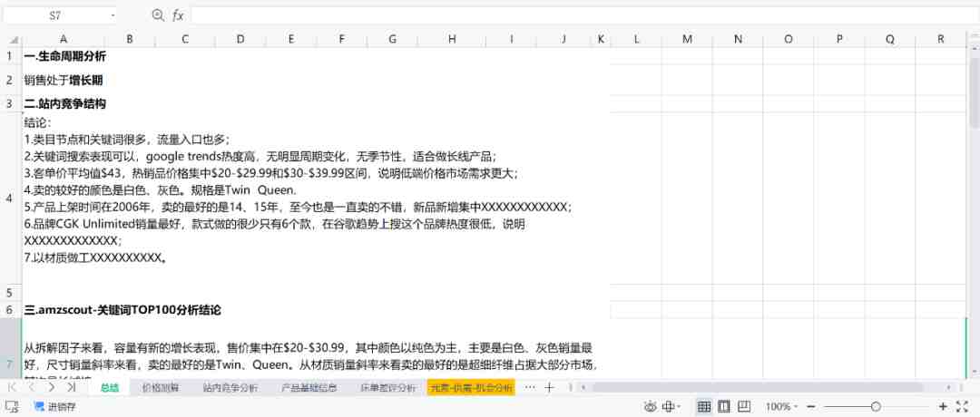The width and height of the screenshot is (980, 417).
Task: Click the zoom out minus icon
Action: [811, 406]
